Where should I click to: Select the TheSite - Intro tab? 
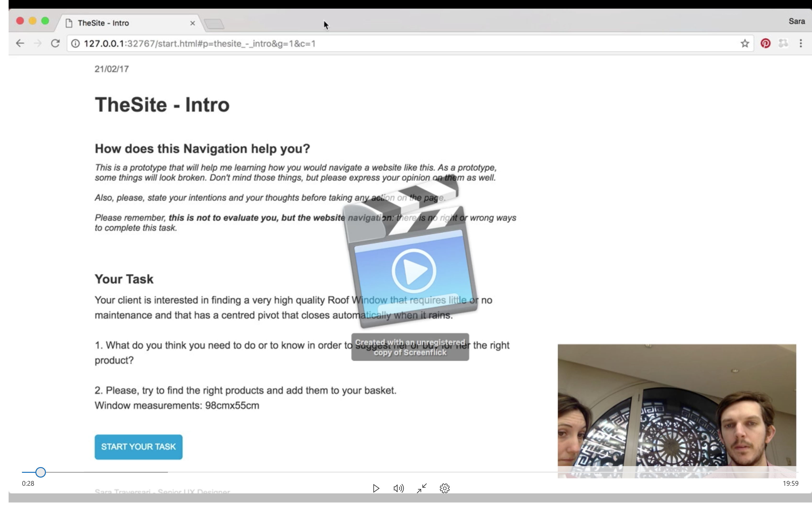click(x=130, y=23)
